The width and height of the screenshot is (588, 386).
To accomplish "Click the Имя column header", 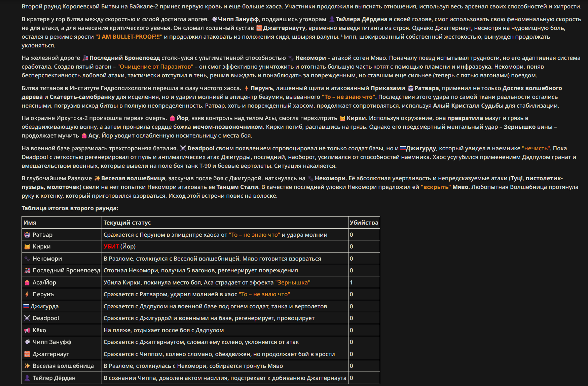I will [x=30, y=223].
